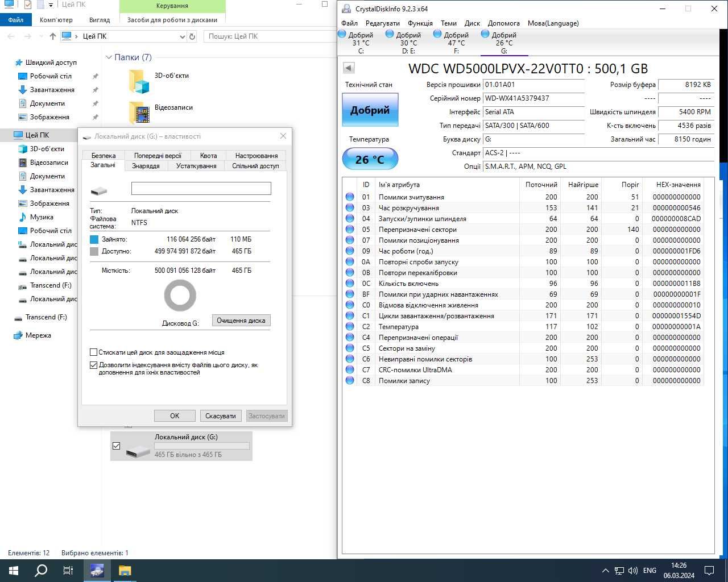The height and width of the screenshot is (582, 728).
Task: Select Музика in the navigation pane
Action: click(x=42, y=217)
